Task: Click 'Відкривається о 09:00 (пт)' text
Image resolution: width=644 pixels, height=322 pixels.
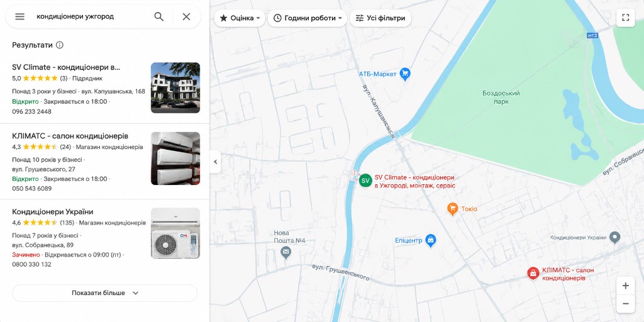Action: point(83,255)
